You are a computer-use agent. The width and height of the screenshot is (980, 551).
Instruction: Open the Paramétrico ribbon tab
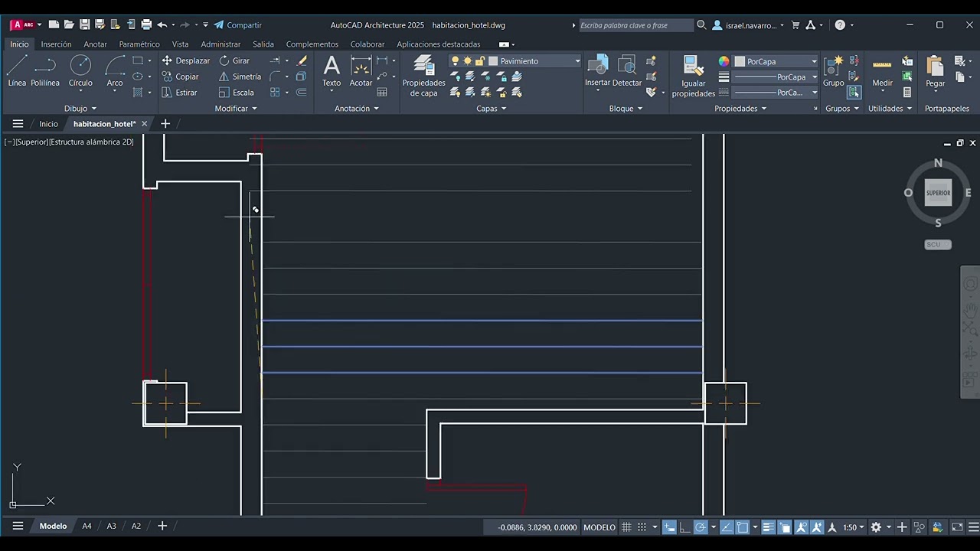[139, 44]
